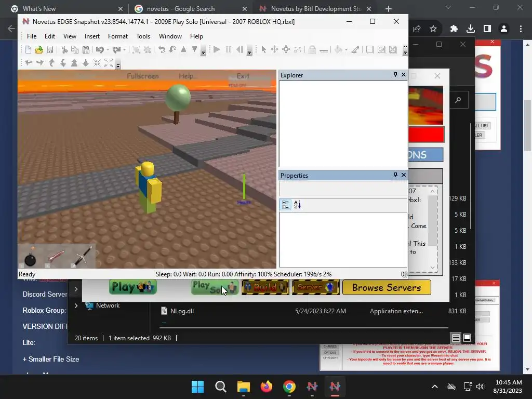Expand the camera toolbar overflow options
Viewport: 532px width, 399px height.
[118, 64]
